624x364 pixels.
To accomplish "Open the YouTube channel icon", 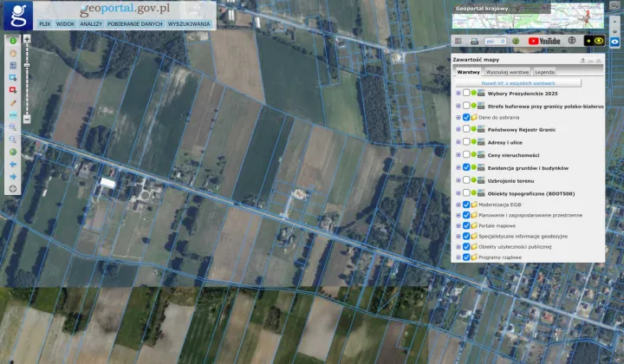I will pos(545,41).
